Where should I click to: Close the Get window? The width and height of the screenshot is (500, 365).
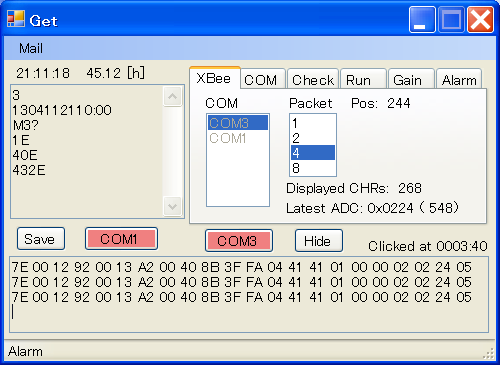pyautogui.click(x=480, y=20)
